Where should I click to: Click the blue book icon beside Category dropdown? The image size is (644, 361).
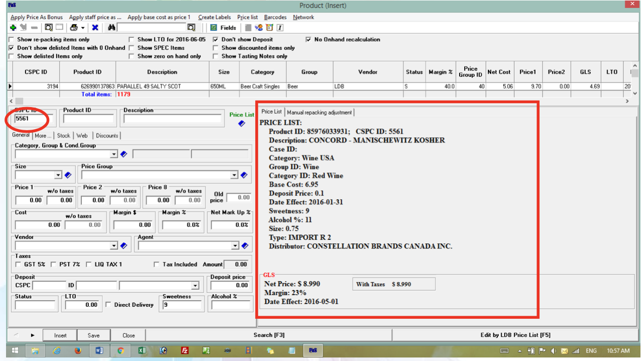(124, 154)
